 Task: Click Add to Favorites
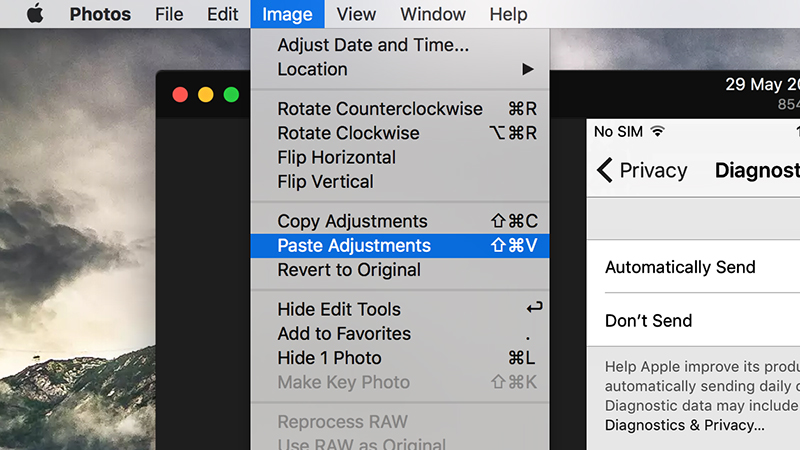(x=400, y=334)
